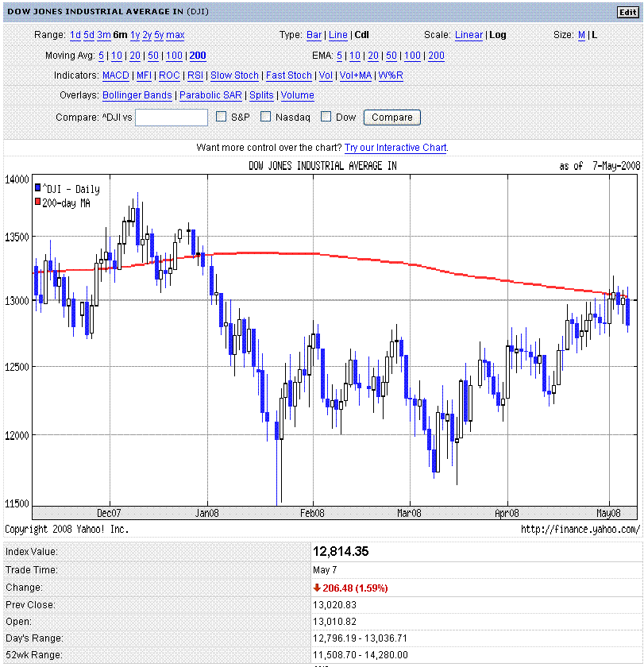Add the MACD indicator
The height and width of the screenshot is (667, 644).
116,75
